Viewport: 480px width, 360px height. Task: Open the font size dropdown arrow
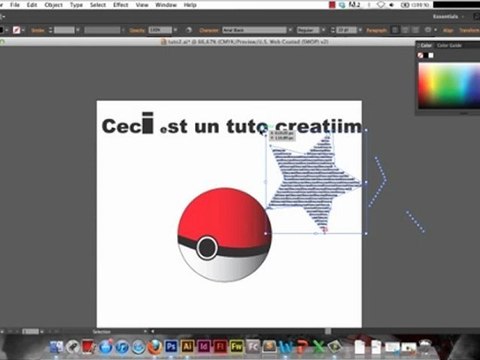pos(360,30)
